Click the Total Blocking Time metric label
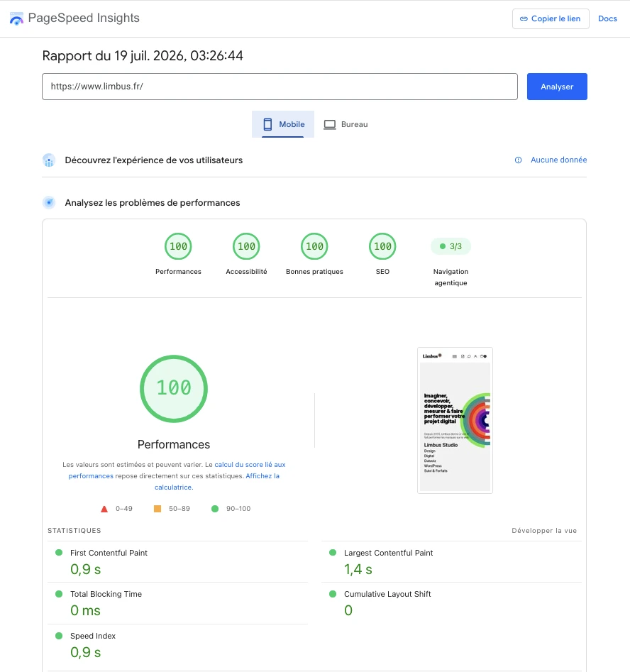The width and height of the screenshot is (630, 672). [x=106, y=594]
